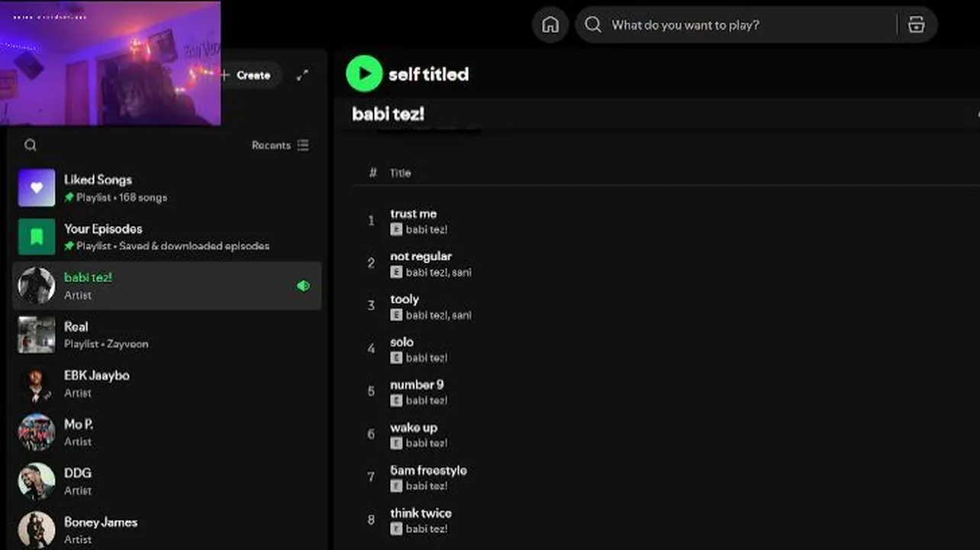Click the Home icon button
The width and height of the screenshot is (980, 550).
click(550, 25)
